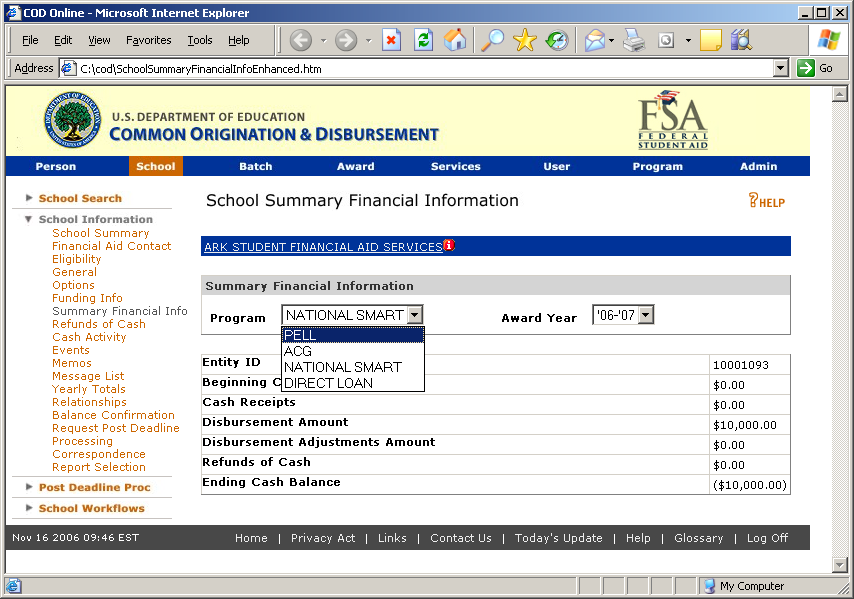
Task: Expand the Post Deadline Proc section
Action: tap(94, 487)
